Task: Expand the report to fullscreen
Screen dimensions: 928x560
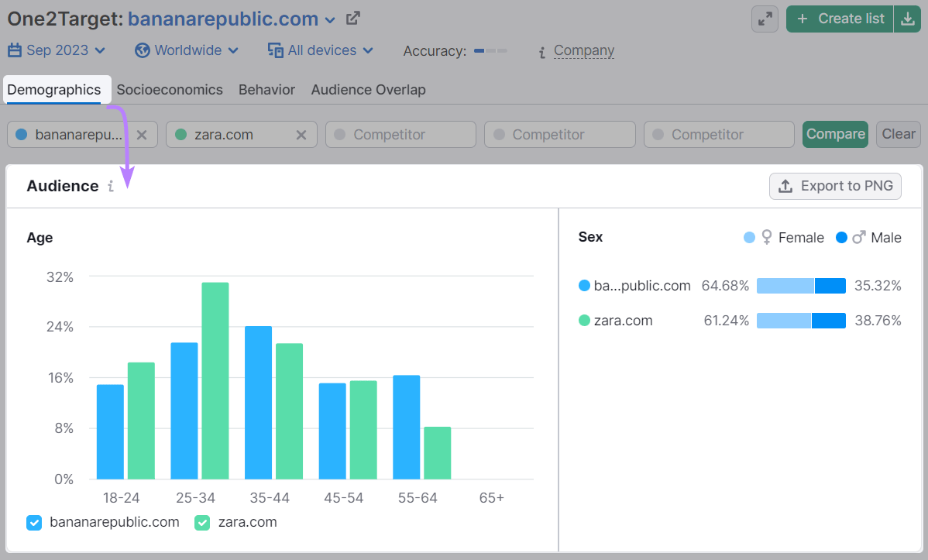Action: click(765, 19)
